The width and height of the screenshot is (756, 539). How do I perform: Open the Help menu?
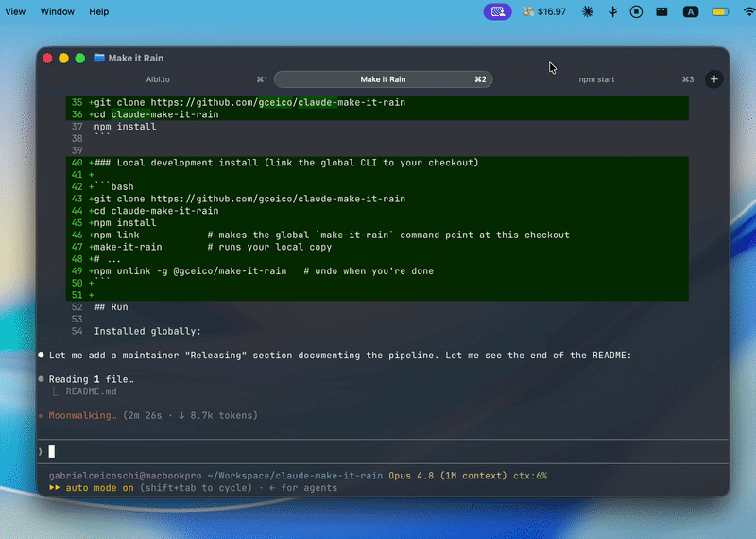tap(99, 11)
